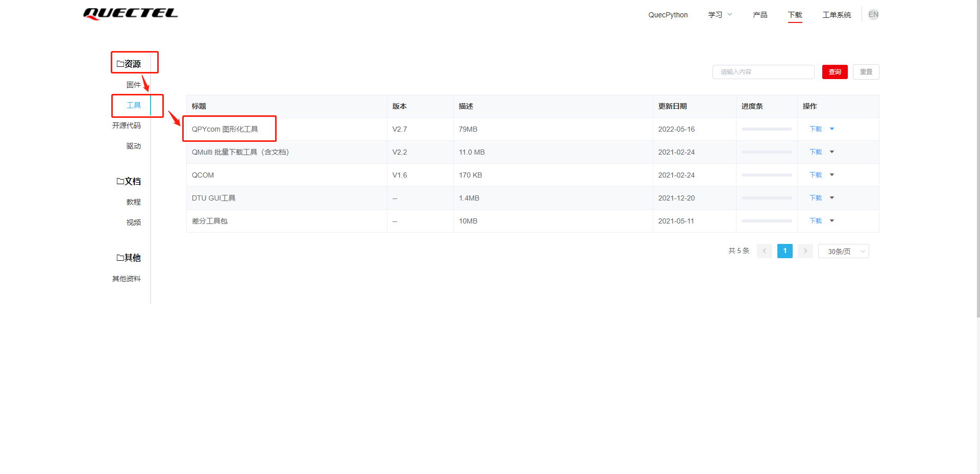Open 固件 in the sidebar
This screenshot has width=980, height=474.
tap(134, 85)
